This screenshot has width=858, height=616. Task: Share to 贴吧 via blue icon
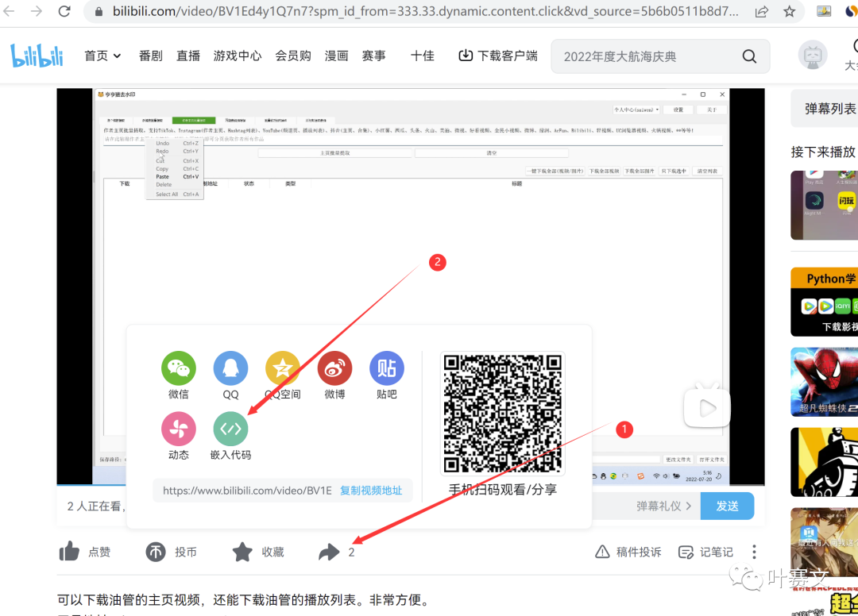click(x=387, y=368)
